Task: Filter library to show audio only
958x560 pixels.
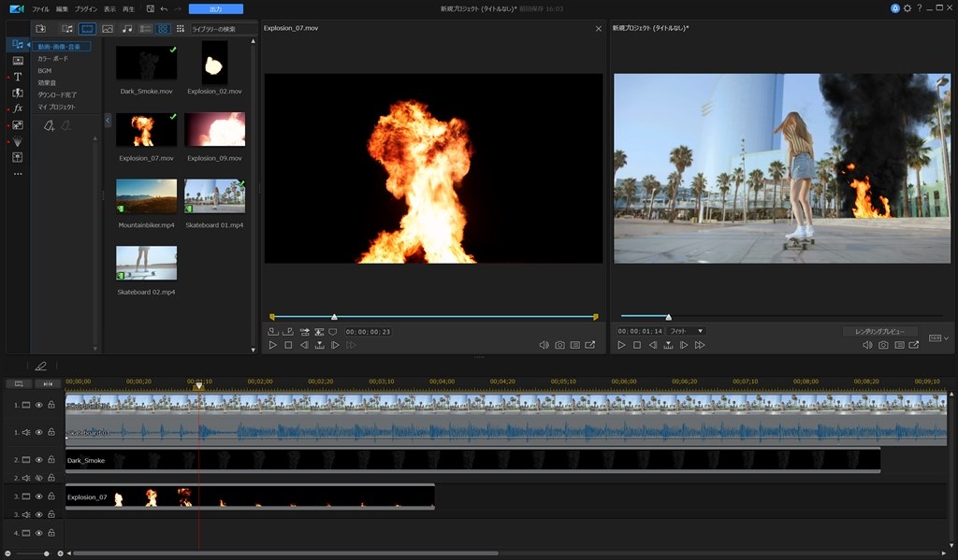Action: (x=127, y=29)
